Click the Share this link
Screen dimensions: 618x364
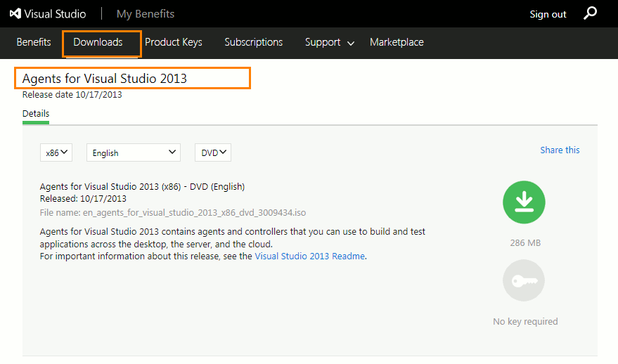tap(560, 150)
